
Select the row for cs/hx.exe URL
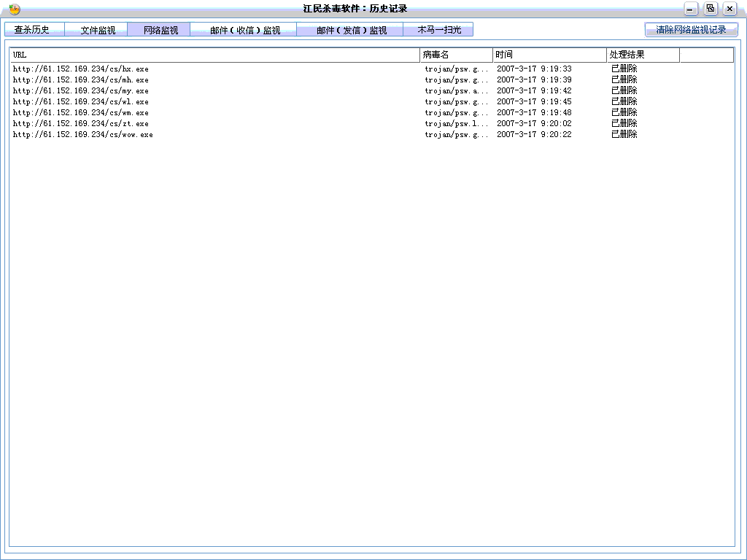[x=373, y=69]
